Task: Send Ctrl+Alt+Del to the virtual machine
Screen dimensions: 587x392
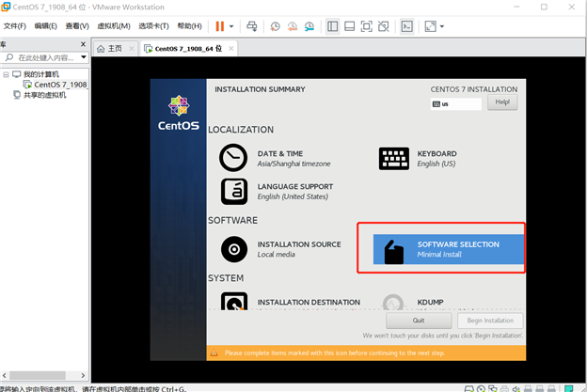Action: click(x=252, y=26)
